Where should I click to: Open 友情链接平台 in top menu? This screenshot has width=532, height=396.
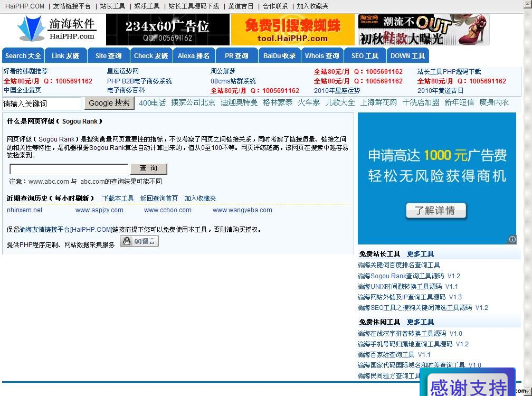click(x=72, y=6)
